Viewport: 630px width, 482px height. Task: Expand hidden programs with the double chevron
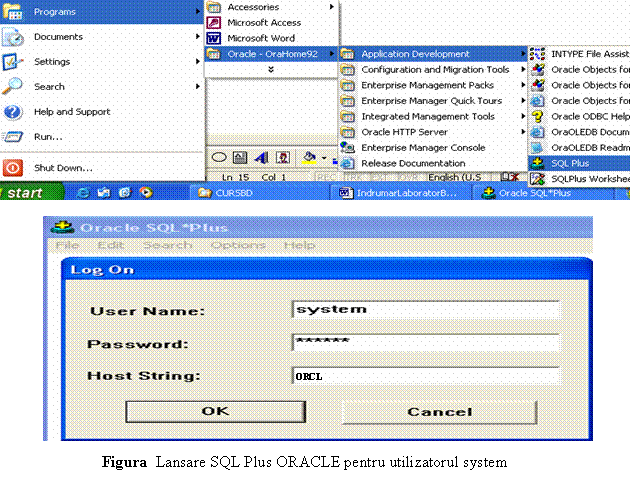271,69
